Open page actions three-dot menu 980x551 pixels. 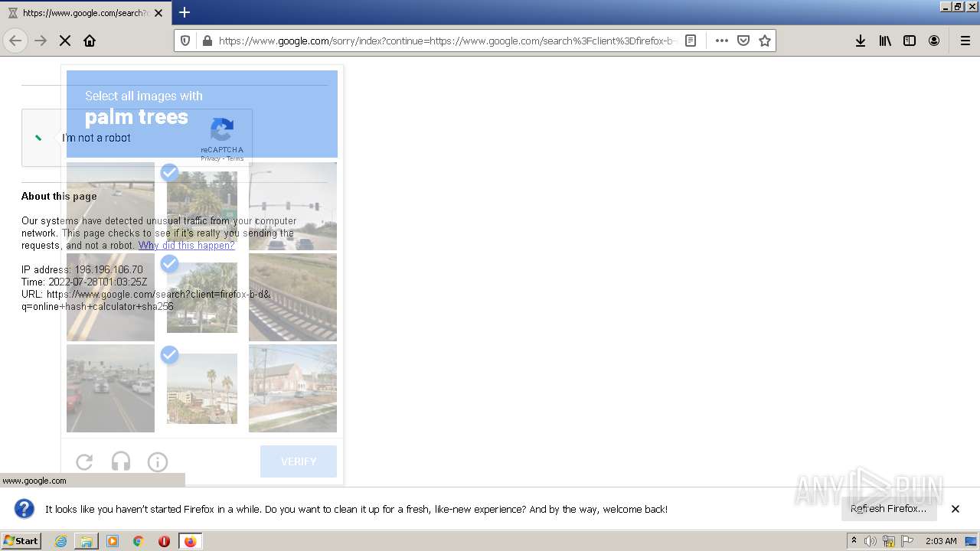coord(721,41)
